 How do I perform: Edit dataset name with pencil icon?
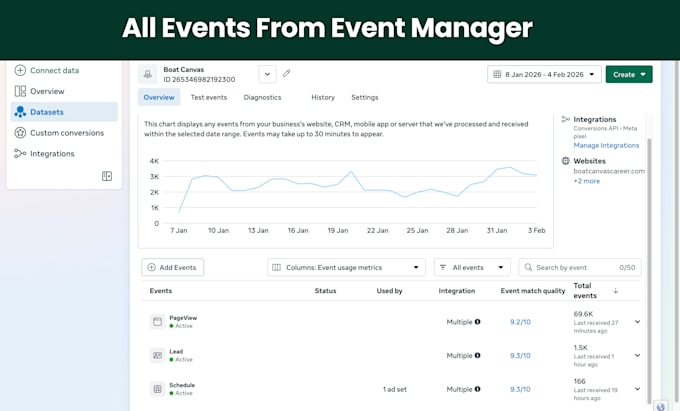[x=287, y=73]
